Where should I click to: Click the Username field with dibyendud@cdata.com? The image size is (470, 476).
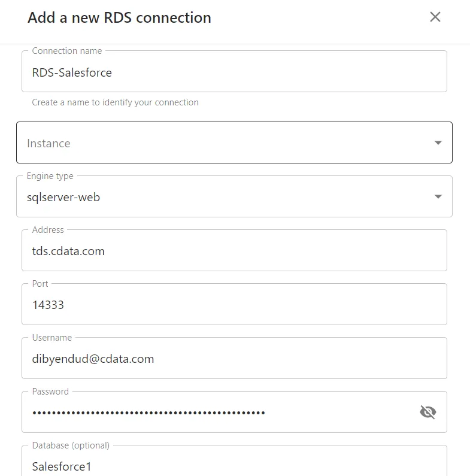[234, 359]
